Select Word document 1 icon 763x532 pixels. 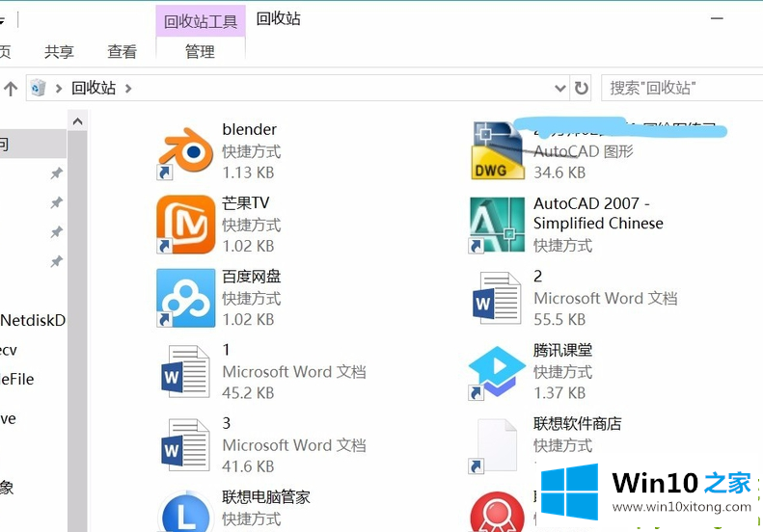[x=185, y=371]
